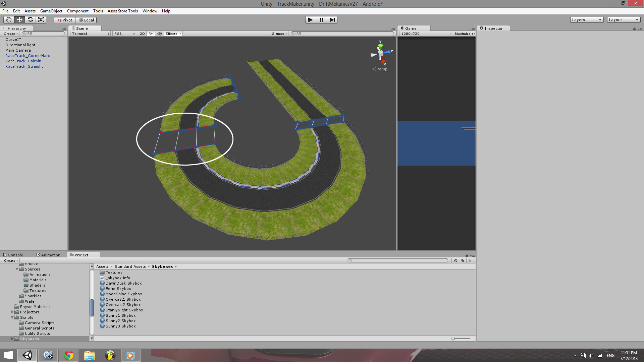Open the Layers dropdown
The width and height of the screenshot is (644, 362).
tap(587, 19)
